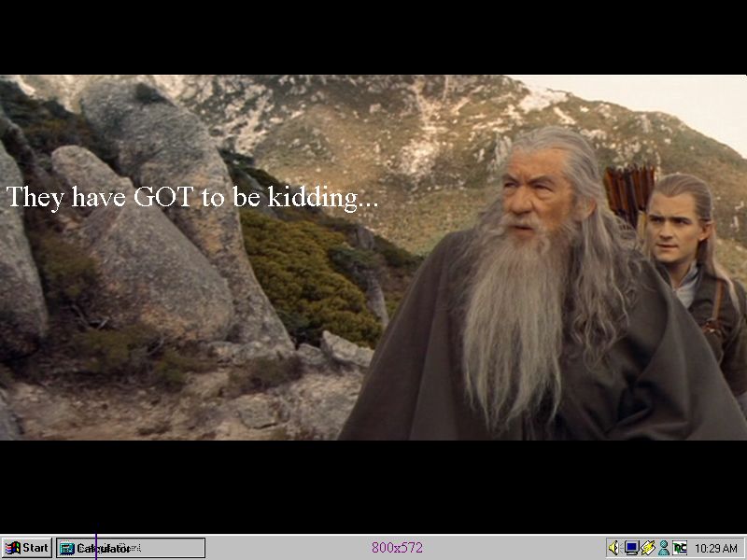
Task: Switch to the Calculator taskbar button
Action: [131, 548]
